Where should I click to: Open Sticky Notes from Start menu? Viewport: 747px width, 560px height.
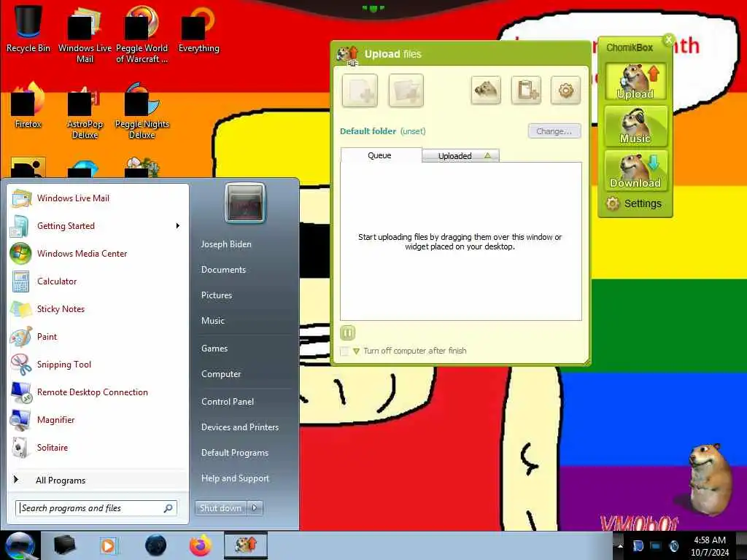98,309
